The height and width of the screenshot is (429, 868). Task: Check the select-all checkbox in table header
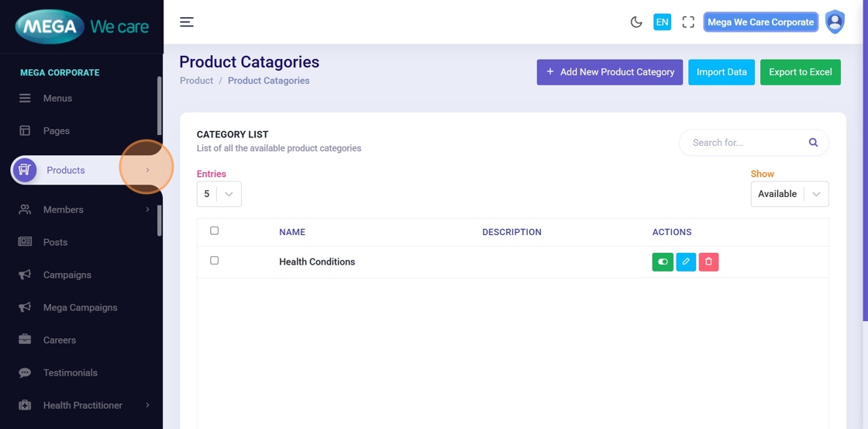(x=215, y=230)
